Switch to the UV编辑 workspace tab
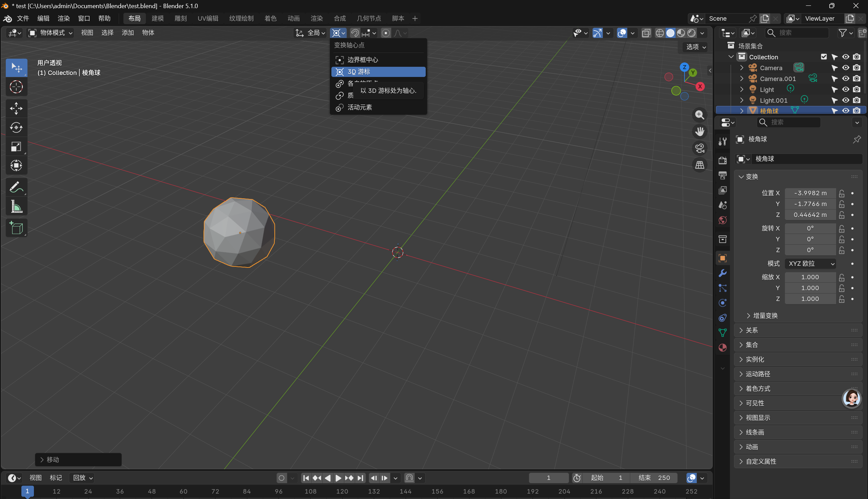The height and width of the screenshot is (499, 868). click(x=208, y=18)
